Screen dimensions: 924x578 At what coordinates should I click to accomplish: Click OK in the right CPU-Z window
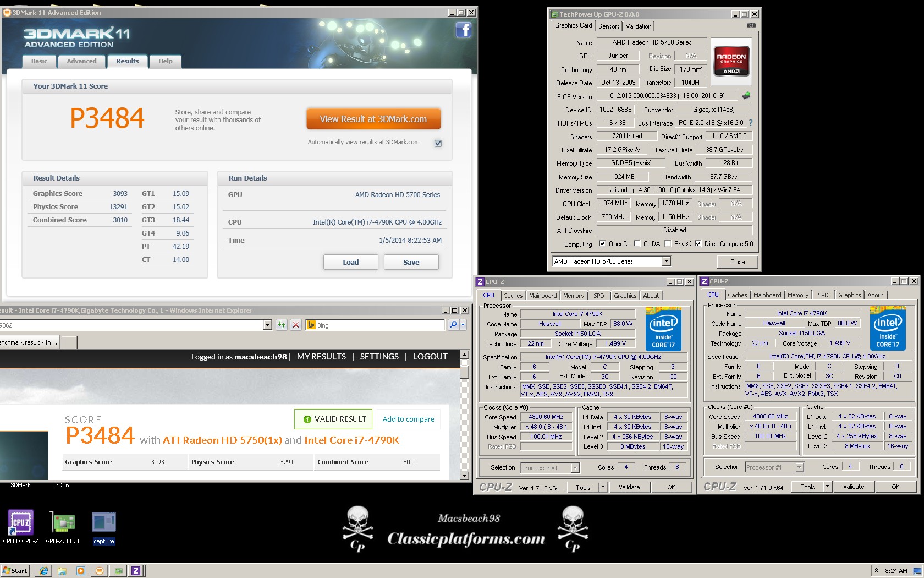(895, 487)
